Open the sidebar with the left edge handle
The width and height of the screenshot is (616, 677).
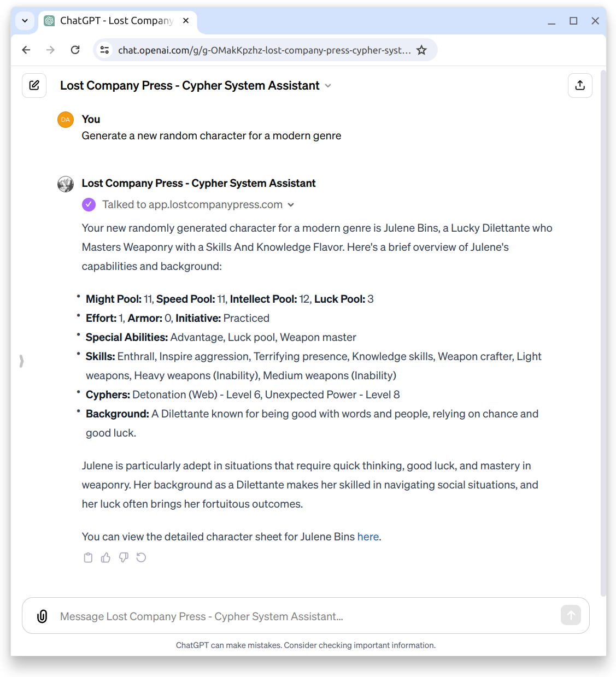[21, 361]
